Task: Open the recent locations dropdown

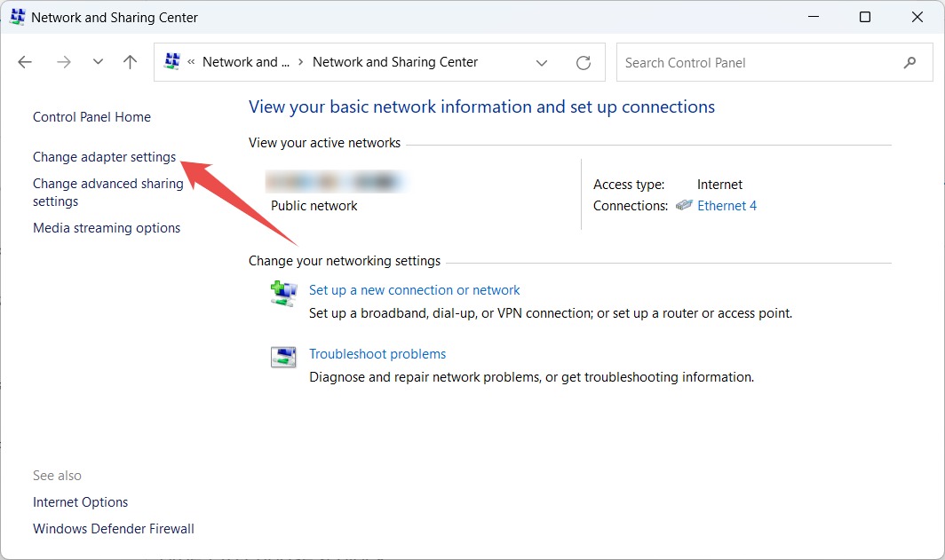Action: coord(98,61)
